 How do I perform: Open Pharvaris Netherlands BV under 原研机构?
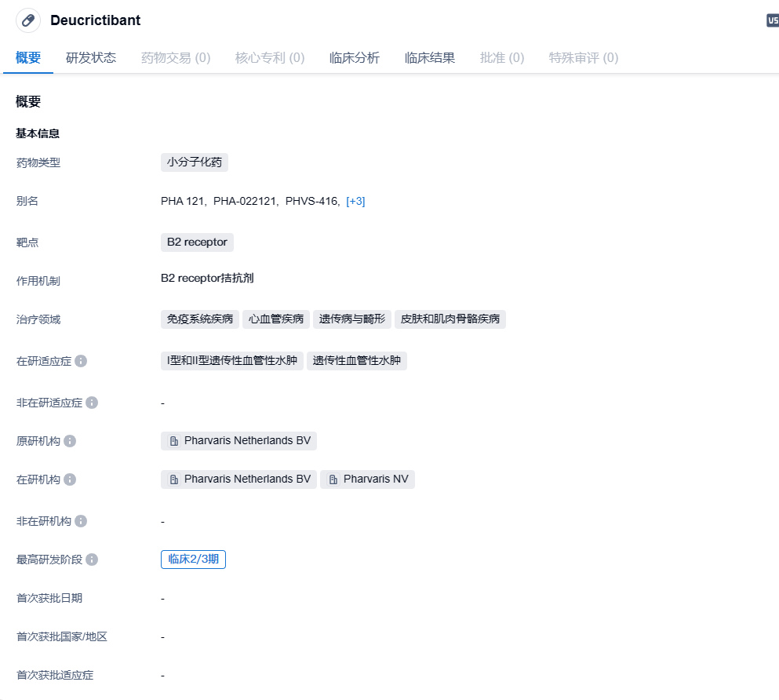246,441
